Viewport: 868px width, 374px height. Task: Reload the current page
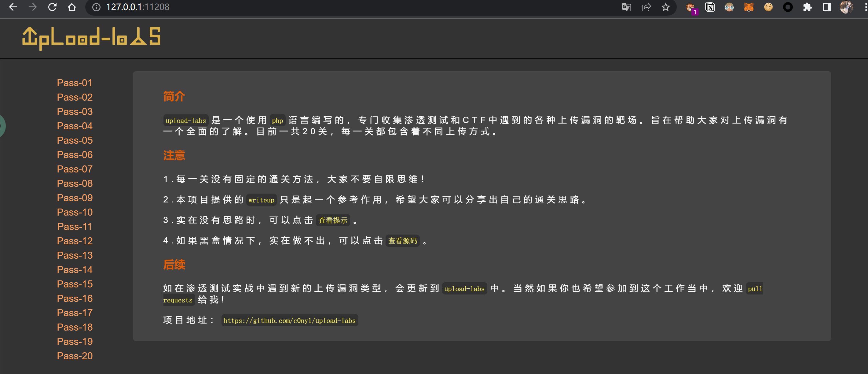point(52,7)
